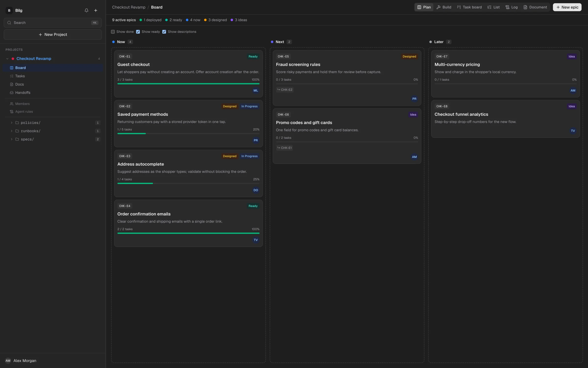Switch to the Task board view

pyautogui.click(x=469, y=7)
